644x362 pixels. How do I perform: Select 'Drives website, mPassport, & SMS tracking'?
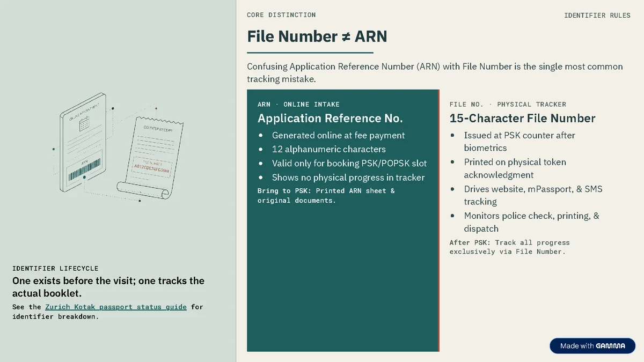point(533,195)
